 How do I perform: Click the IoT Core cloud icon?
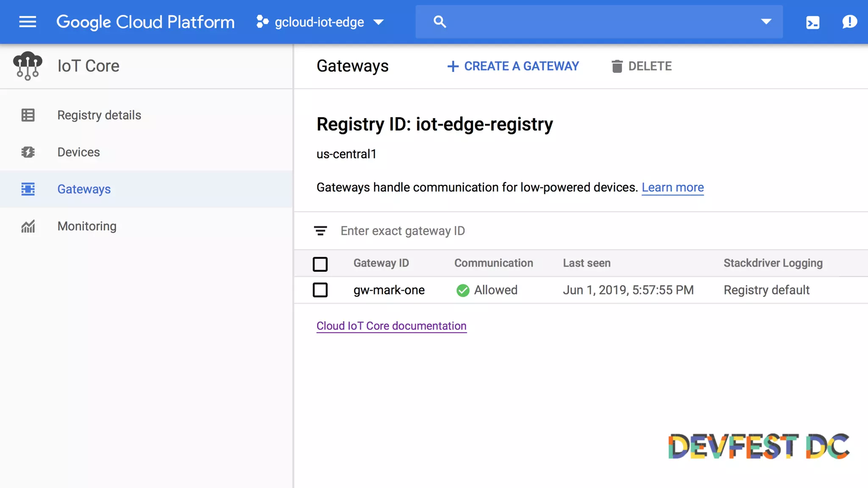(x=28, y=66)
